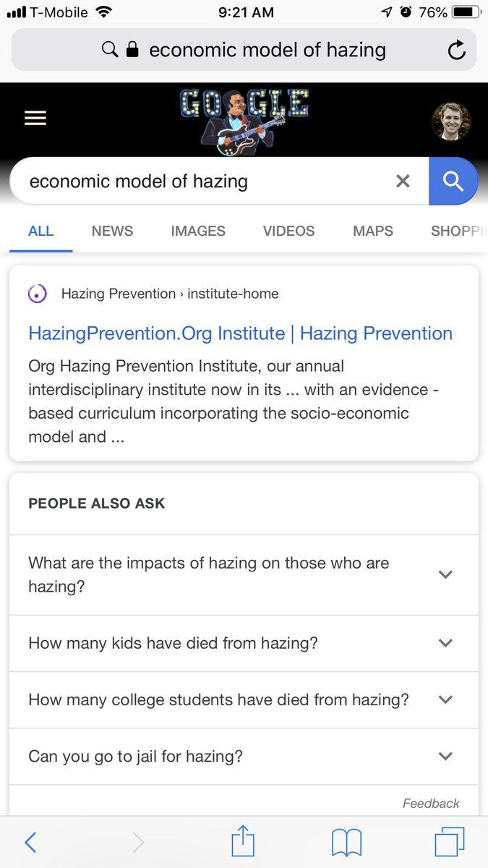Open HazingPrevention.Org Institute result link
Viewport: 488px width, 868px height.
(x=240, y=333)
